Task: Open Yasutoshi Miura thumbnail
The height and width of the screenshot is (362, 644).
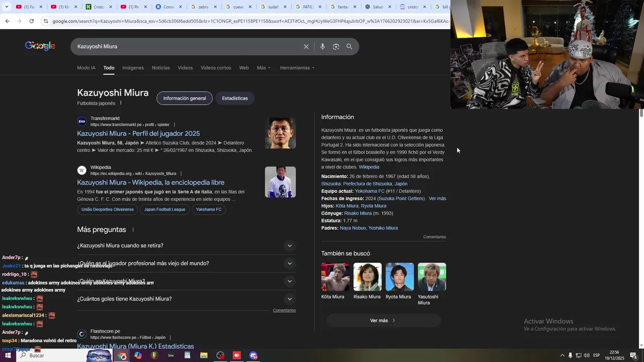Action: pos(432,277)
